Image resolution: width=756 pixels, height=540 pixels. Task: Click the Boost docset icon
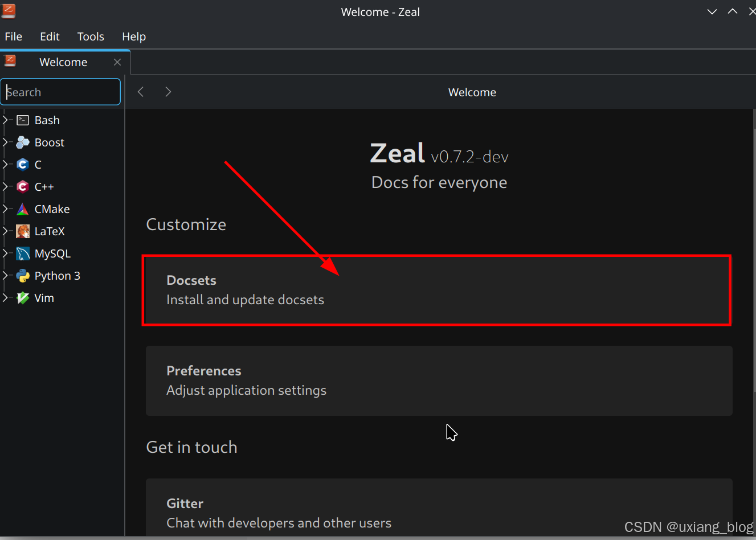point(23,142)
